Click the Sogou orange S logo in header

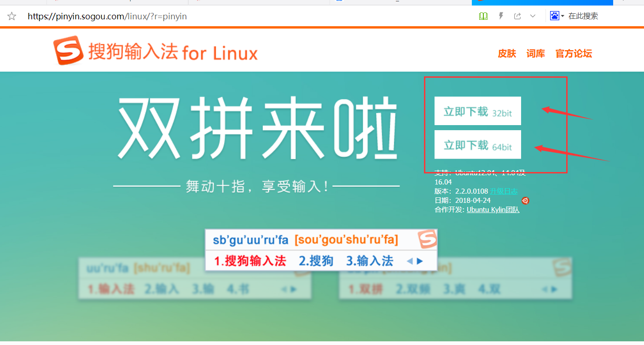(68, 51)
